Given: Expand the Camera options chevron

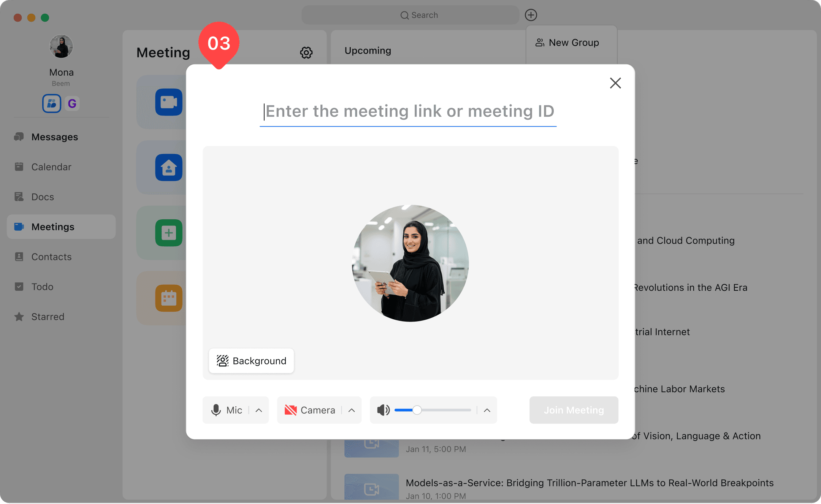Looking at the screenshot, I should click(352, 410).
